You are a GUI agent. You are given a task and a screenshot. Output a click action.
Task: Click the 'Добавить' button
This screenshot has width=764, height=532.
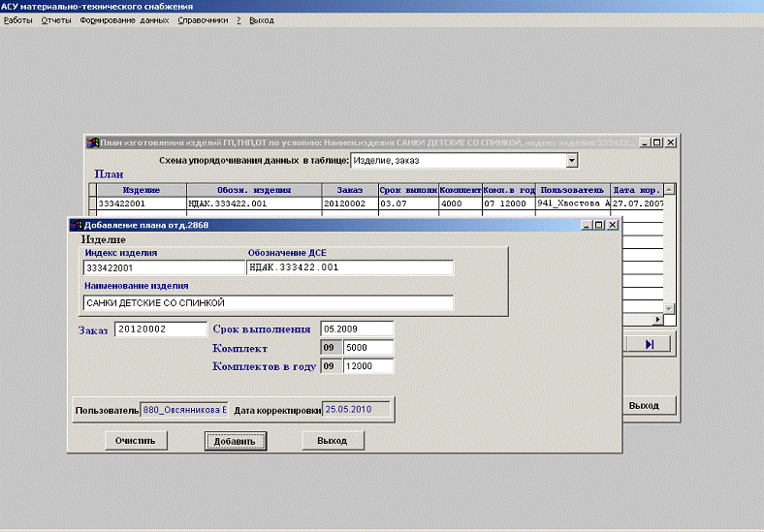235,441
